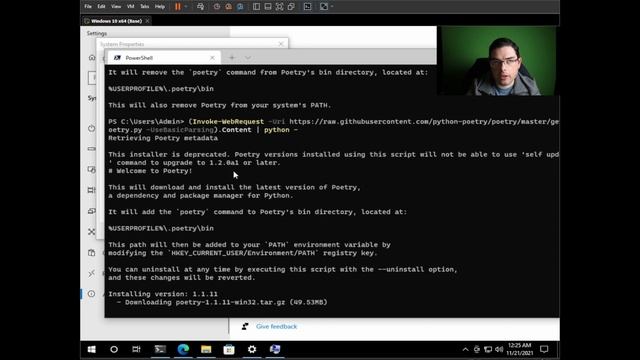Open Storage in Settings sidebar
The width and height of the screenshot is (640, 360).
[91, 149]
